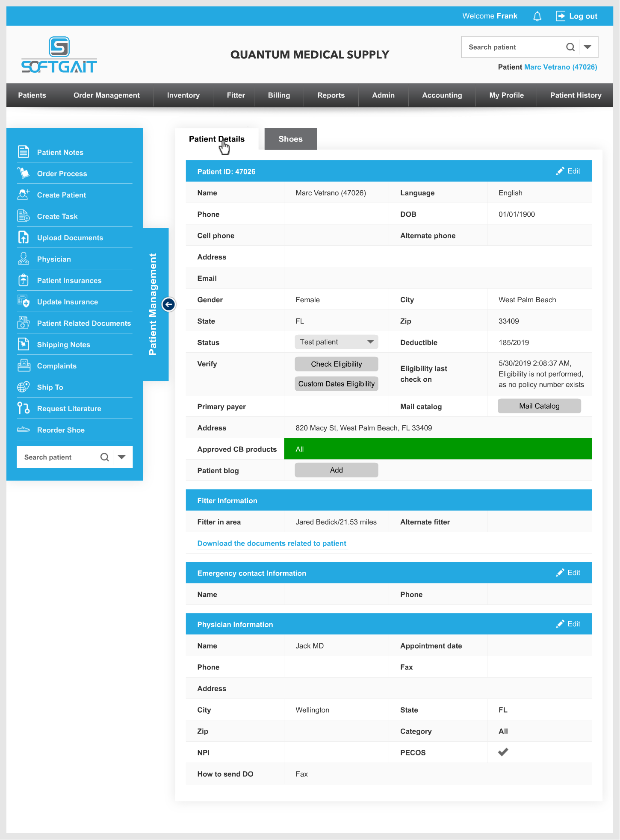Image resolution: width=620 pixels, height=840 pixels.
Task: Select the Physician icon in sidebar
Action: [24, 259]
